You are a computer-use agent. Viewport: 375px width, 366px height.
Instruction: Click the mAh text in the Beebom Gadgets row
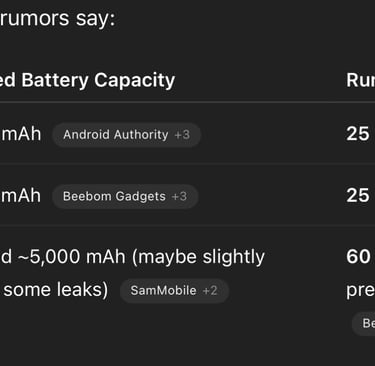tap(21, 196)
